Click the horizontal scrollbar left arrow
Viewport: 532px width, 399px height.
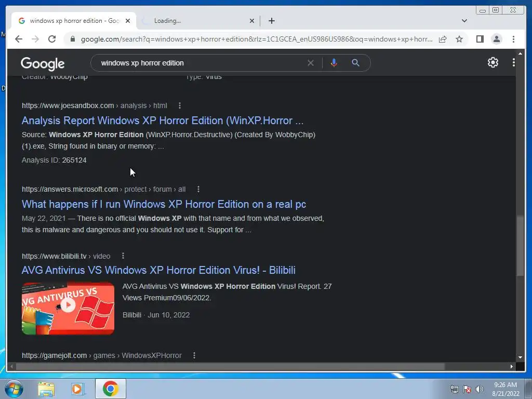pyautogui.click(x=11, y=366)
